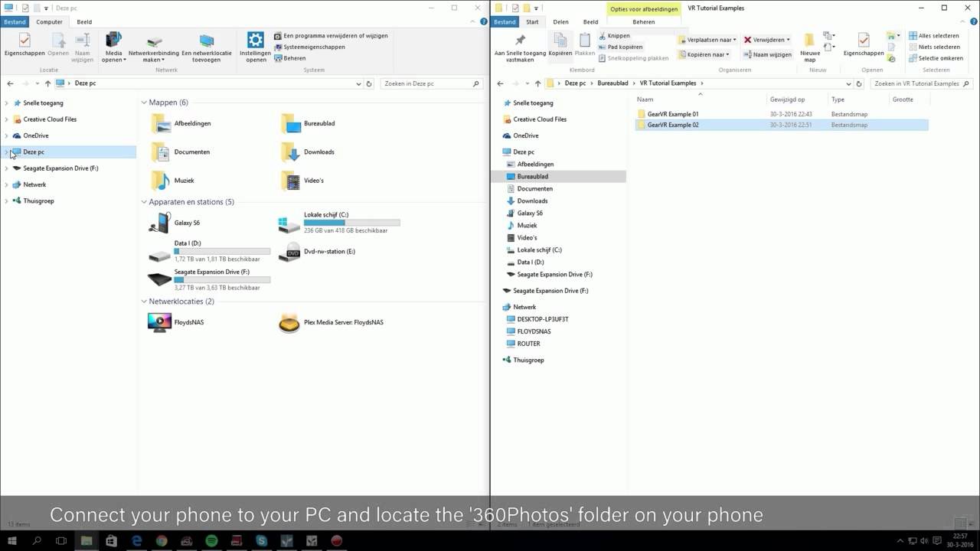Viewport: 980px width, 551px height.
Task: Open Kopiëren naar dropdown
Action: (704, 54)
